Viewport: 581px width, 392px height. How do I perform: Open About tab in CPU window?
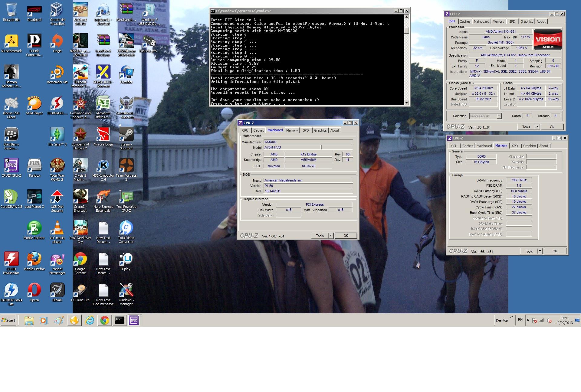click(541, 21)
